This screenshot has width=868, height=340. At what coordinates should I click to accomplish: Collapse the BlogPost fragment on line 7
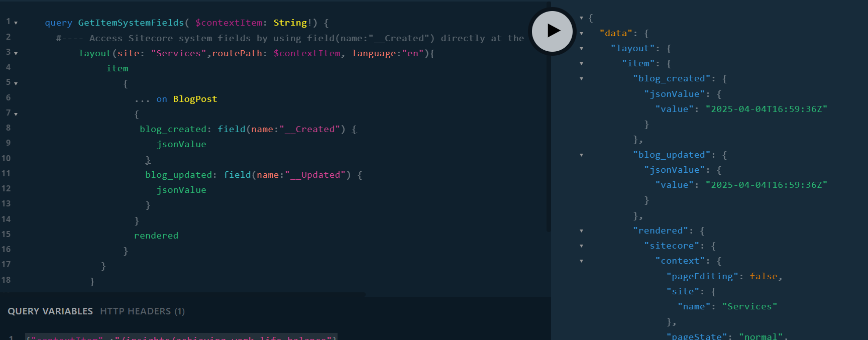(x=16, y=115)
